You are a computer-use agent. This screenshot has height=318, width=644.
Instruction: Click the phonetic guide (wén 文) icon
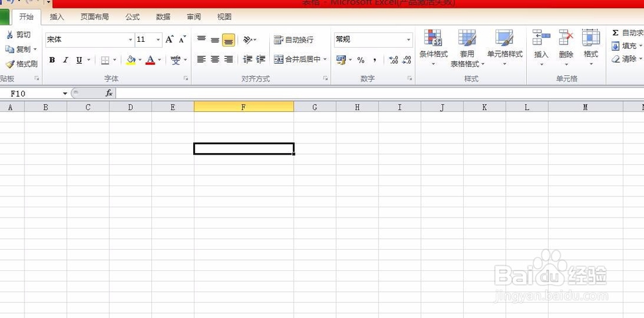pyautogui.click(x=176, y=60)
